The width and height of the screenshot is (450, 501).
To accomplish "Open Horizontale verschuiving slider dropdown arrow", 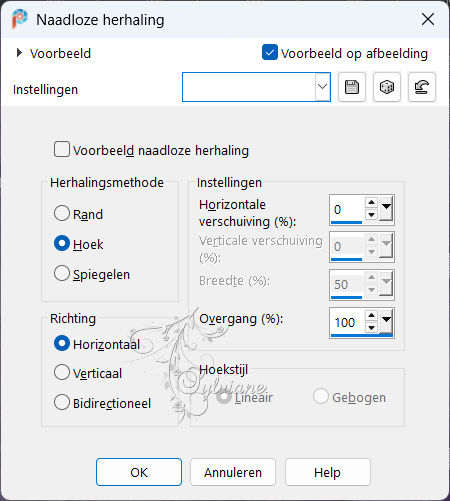I will tap(386, 209).
